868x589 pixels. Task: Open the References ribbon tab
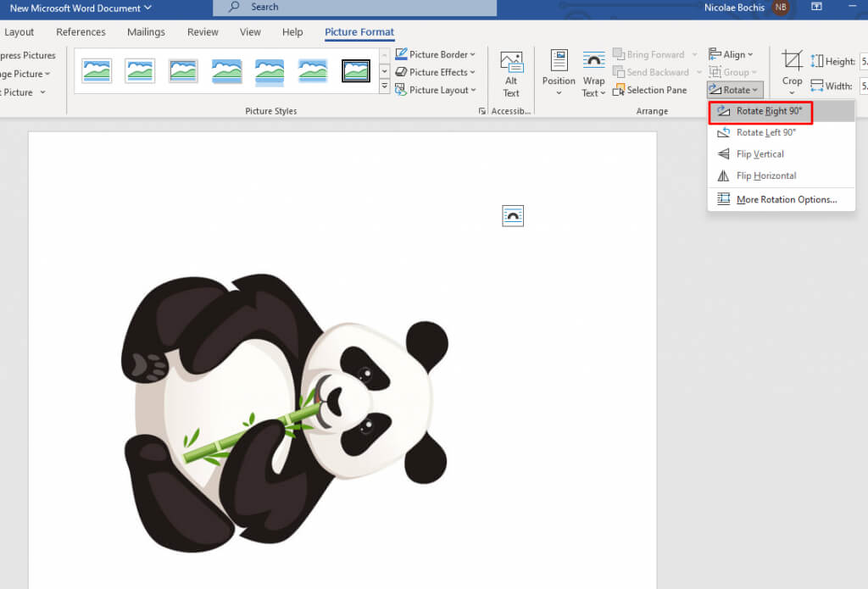point(81,32)
